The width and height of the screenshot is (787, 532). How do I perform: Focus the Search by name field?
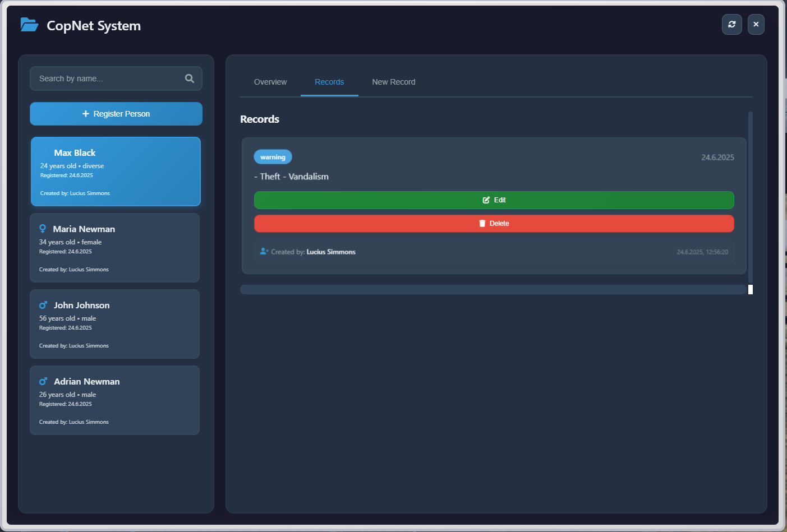(x=116, y=78)
